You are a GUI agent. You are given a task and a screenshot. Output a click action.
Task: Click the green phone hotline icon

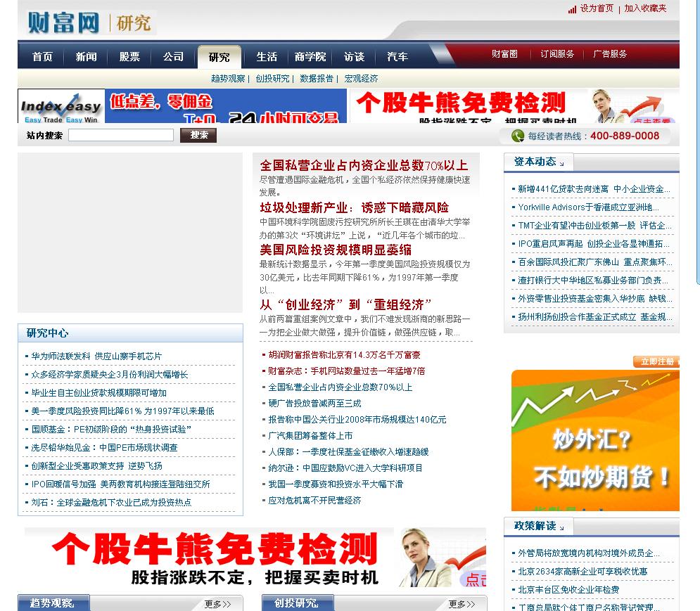click(x=518, y=136)
